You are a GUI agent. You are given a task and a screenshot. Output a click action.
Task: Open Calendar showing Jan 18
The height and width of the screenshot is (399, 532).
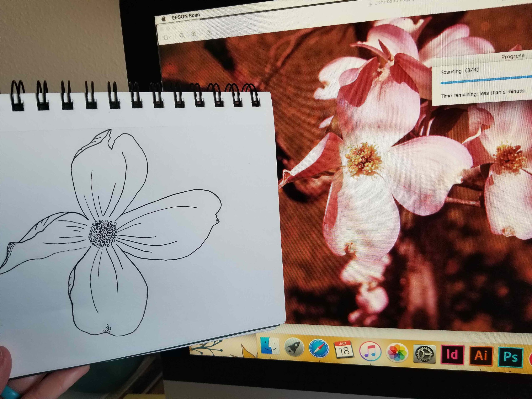(344, 350)
